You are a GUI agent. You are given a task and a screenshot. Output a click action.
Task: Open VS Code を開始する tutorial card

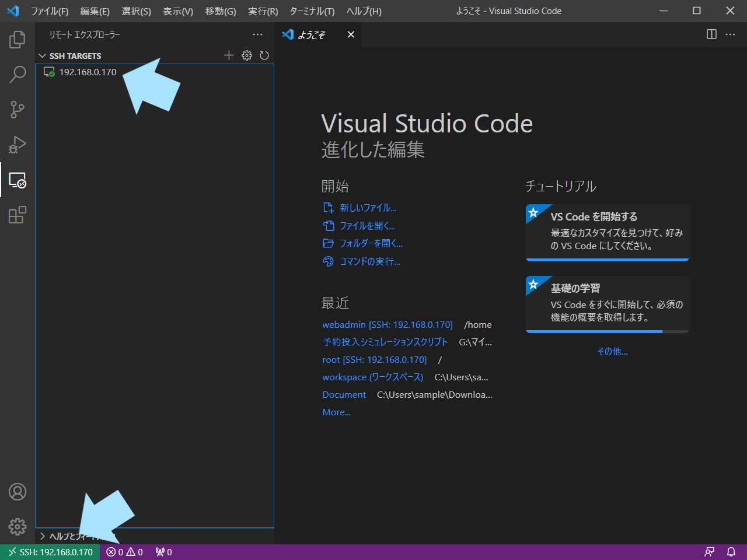click(x=608, y=232)
